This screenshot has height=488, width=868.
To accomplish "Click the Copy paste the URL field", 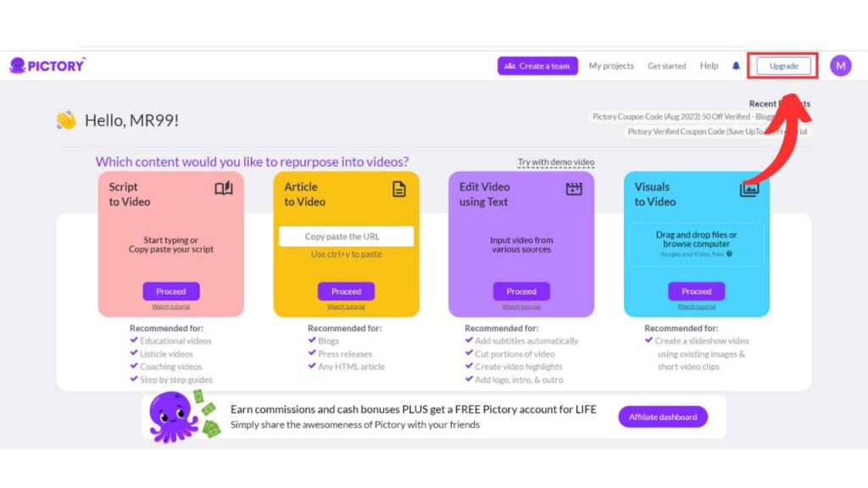I will pyautogui.click(x=346, y=236).
